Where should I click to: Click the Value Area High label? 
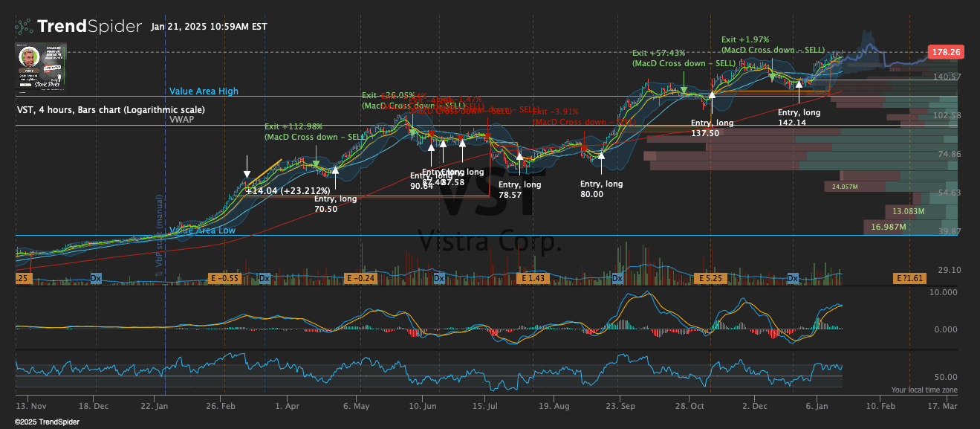(x=204, y=91)
